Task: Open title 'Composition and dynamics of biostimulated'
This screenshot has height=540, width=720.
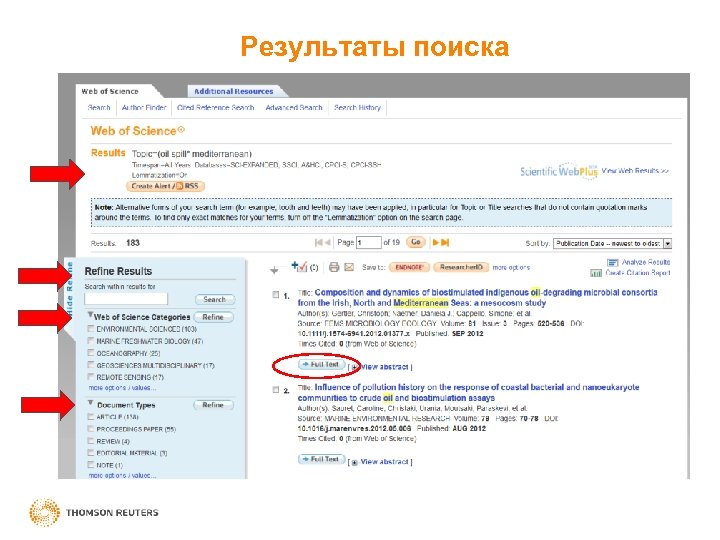Action: pos(478,298)
